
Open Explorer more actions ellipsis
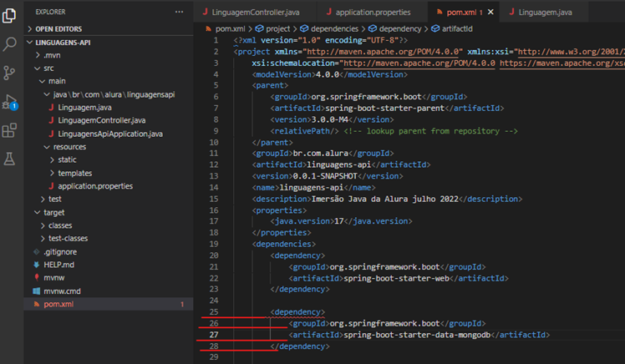(180, 12)
